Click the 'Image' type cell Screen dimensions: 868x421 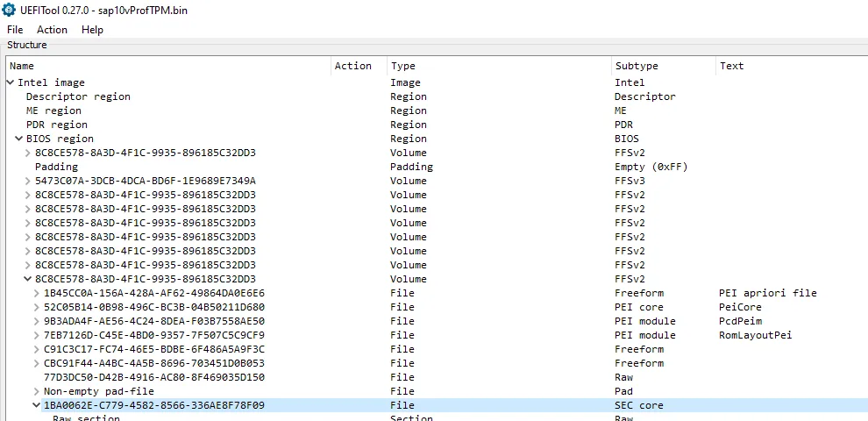point(405,82)
